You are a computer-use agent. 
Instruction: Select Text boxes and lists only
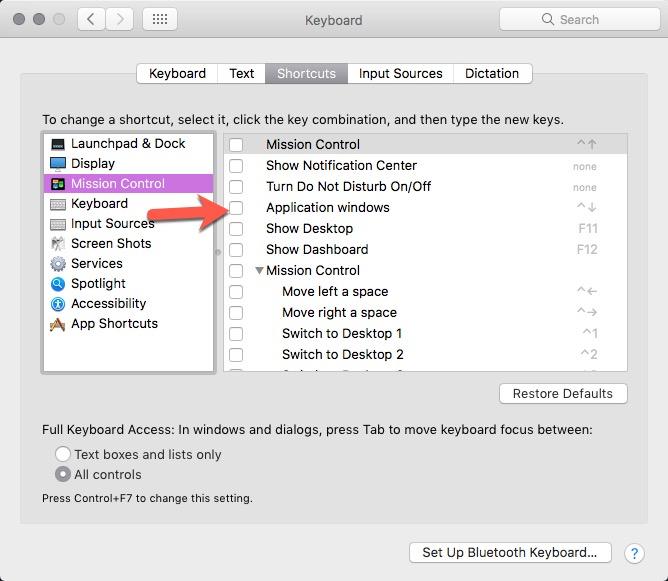point(63,454)
